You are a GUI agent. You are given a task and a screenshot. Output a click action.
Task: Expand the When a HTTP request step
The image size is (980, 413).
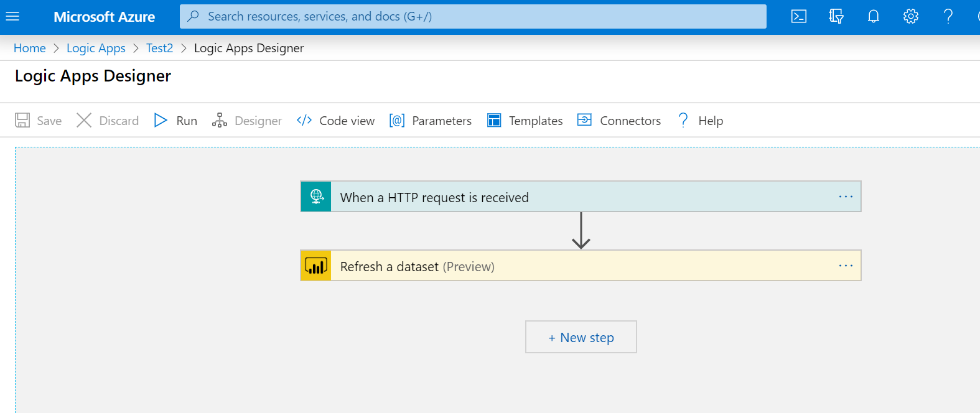[560, 197]
